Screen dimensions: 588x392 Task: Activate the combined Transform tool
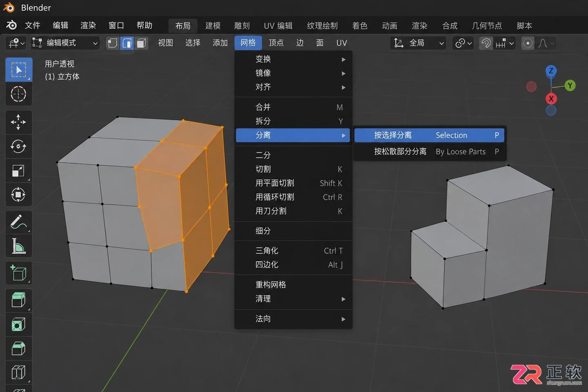tap(18, 194)
